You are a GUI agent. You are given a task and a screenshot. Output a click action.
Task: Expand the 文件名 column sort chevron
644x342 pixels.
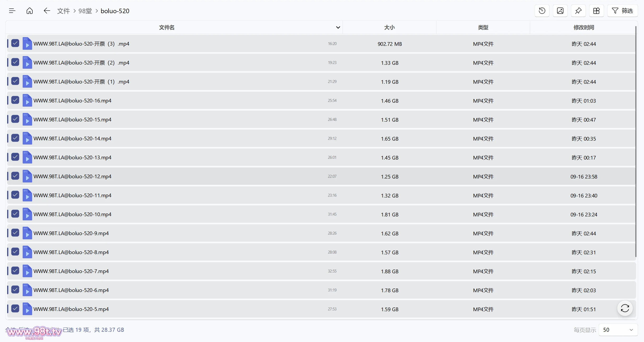point(338,27)
